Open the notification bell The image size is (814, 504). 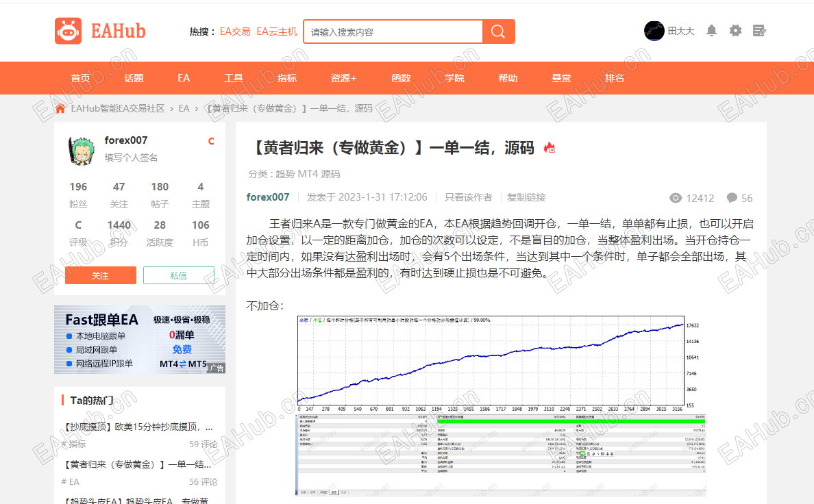712,31
